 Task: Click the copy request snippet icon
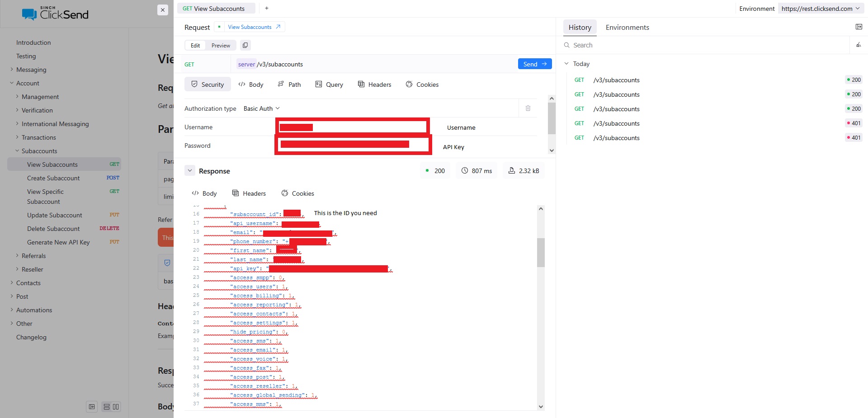pos(245,45)
